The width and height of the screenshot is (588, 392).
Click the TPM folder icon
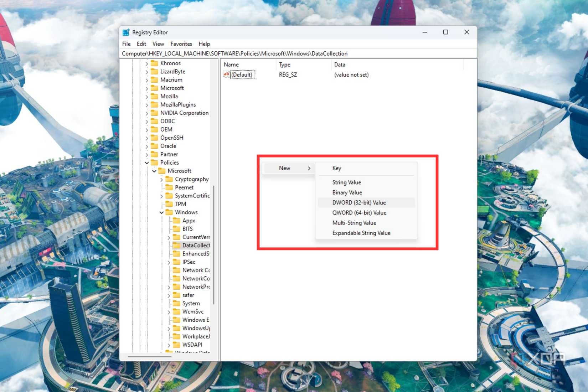tap(169, 204)
